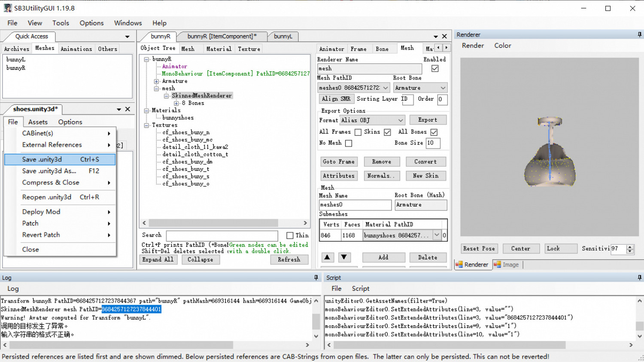Toggle the Log panel pushpin icon
Image resolution: width=644 pixels, height=362 pixels.
point(316,278)
